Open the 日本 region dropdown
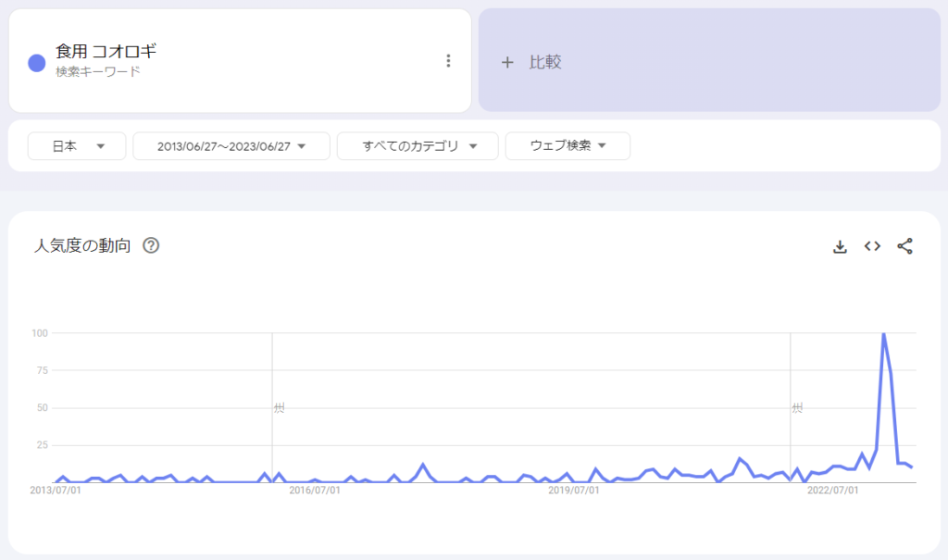The height and width of the screenshot is (560, 948). coord(77,146)
